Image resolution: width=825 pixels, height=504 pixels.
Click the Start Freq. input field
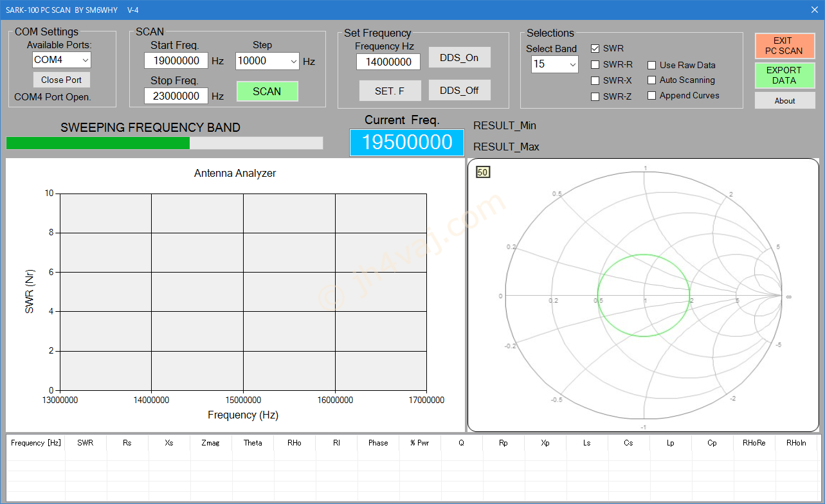pyautogui.click(x=176, y=61)
